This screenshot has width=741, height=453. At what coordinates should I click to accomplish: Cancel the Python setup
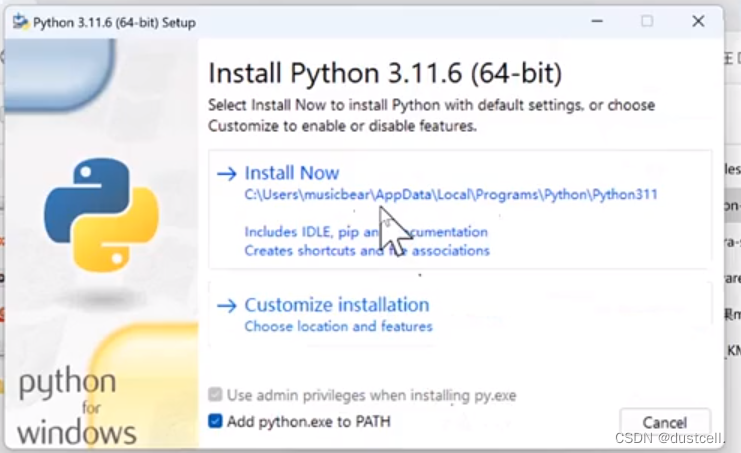665,422
